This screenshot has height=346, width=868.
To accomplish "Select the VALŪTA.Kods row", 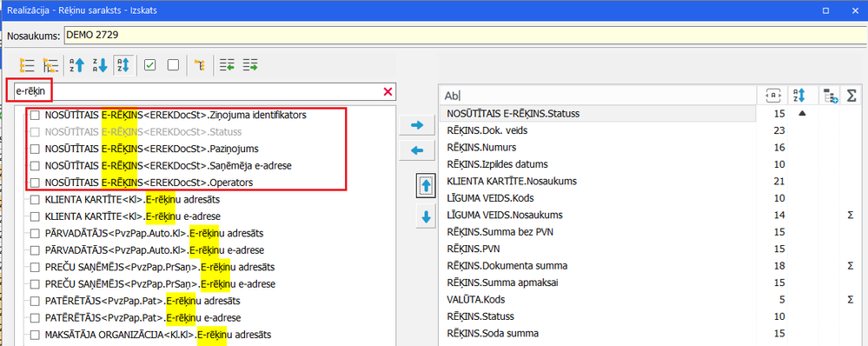I will tap(598, 300).
